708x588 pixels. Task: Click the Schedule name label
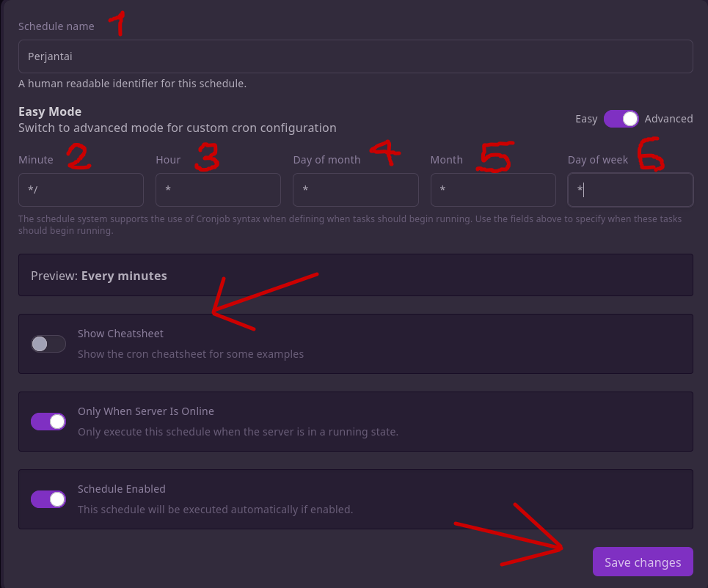56,26
